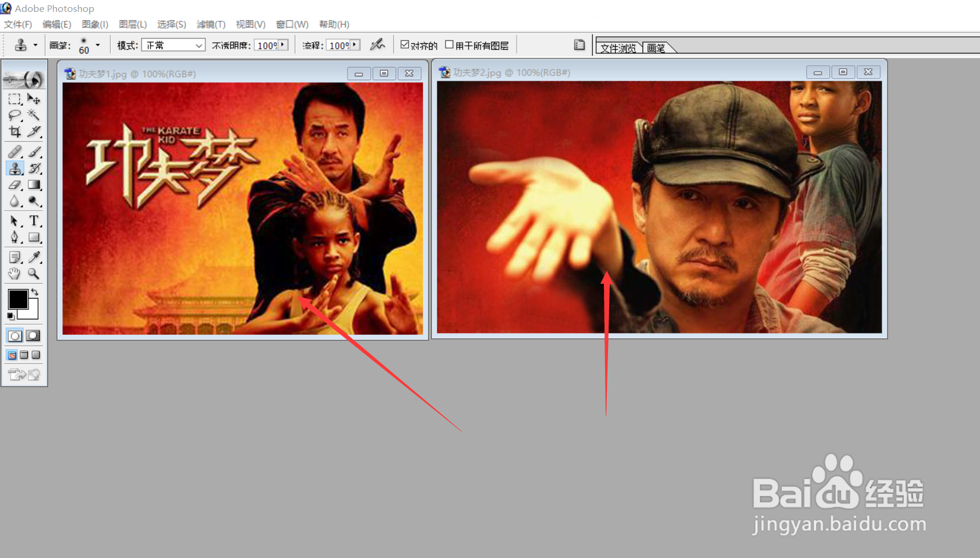Select the Notes tool

coord(15,257)
